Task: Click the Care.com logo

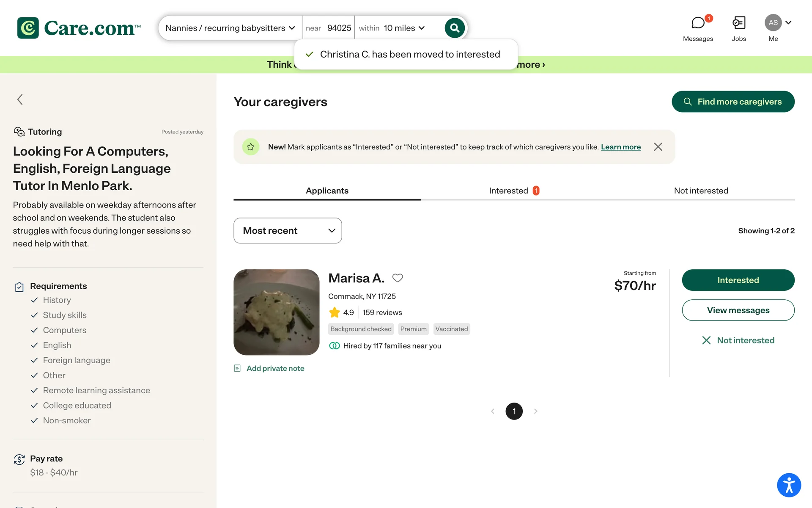Action: (79, 28)
